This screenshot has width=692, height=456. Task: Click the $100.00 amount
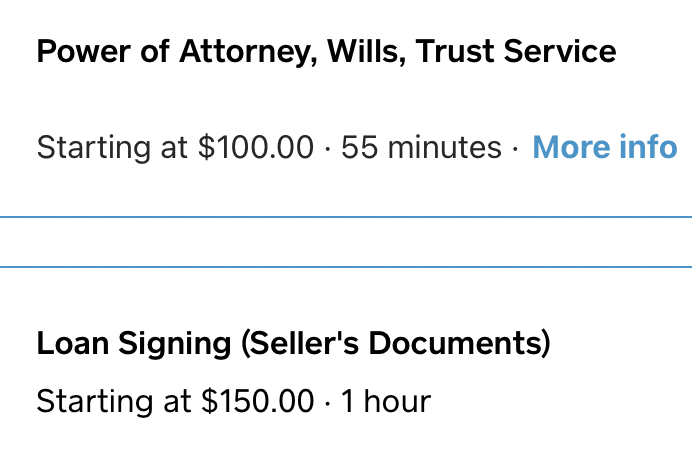(x=256, y=147)
